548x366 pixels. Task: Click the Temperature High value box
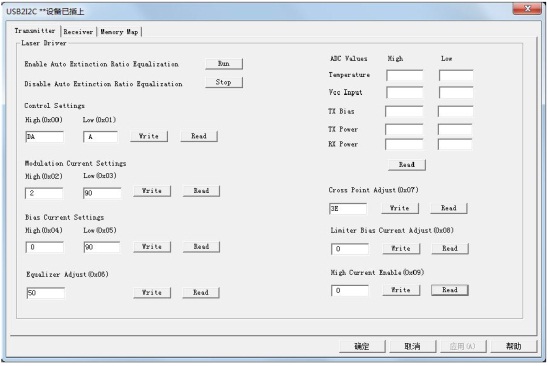click(405, 76)
